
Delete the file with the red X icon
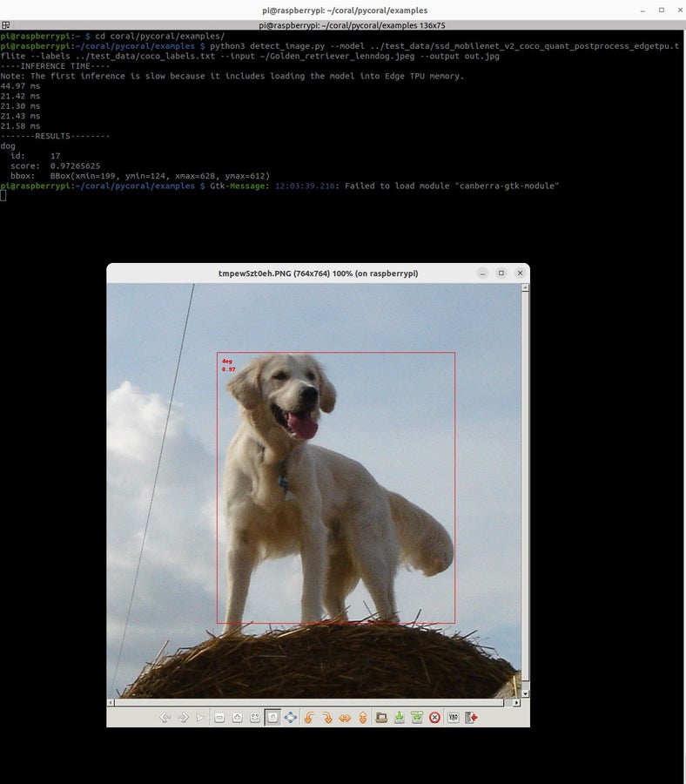tap(434, 718)
